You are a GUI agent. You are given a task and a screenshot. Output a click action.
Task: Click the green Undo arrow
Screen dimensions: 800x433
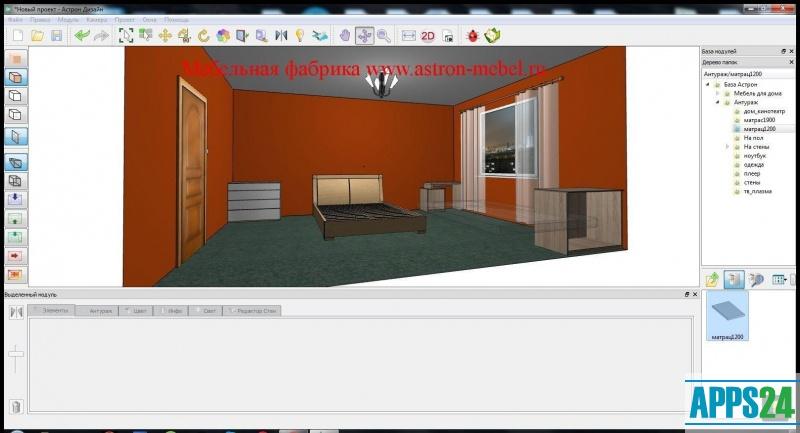[x=82, y=36]
